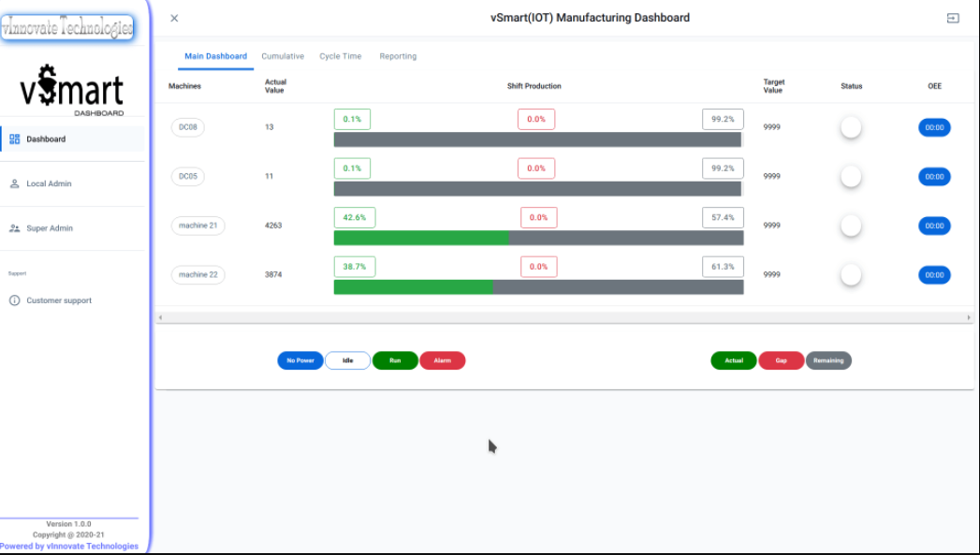980x555 pixels.
Task: Click the 0.0% gap box for DC08
Action: pyautogui.click(x=536, y=120)
